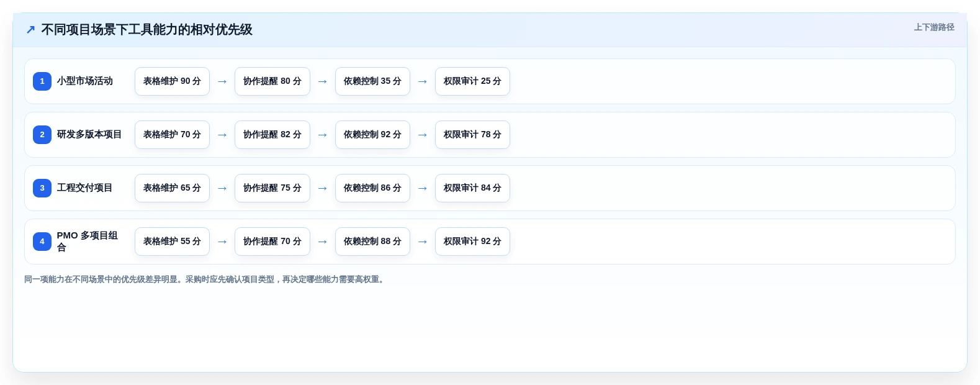Click arrow between 协作提醒 75 分 and 依赖控制 86 分
The height and width of the screenshot is (385, 980).
point(323,188)
